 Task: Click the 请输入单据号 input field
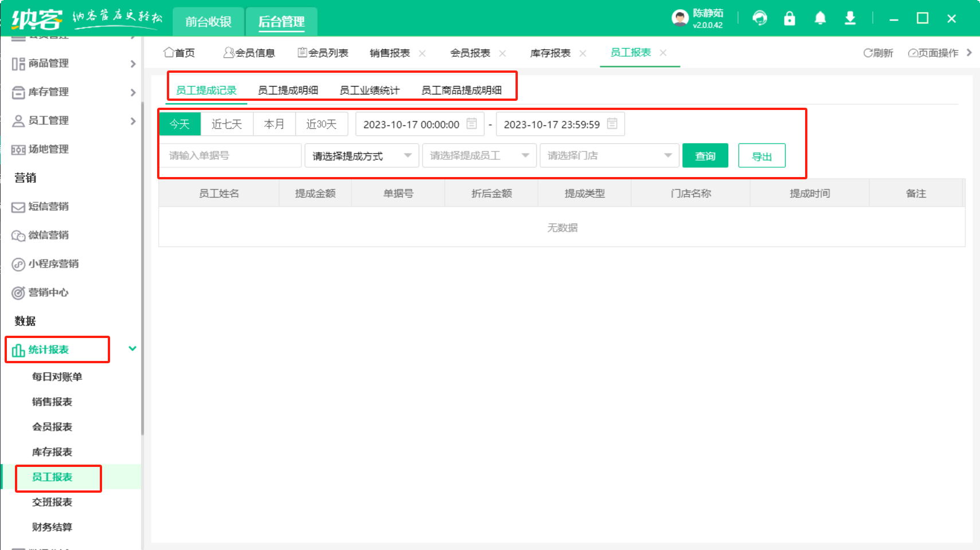click(230, 156)
